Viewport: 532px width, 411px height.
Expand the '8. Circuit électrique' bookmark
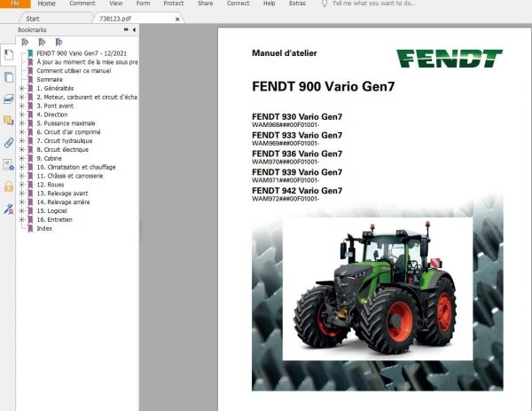coord(21,150)
